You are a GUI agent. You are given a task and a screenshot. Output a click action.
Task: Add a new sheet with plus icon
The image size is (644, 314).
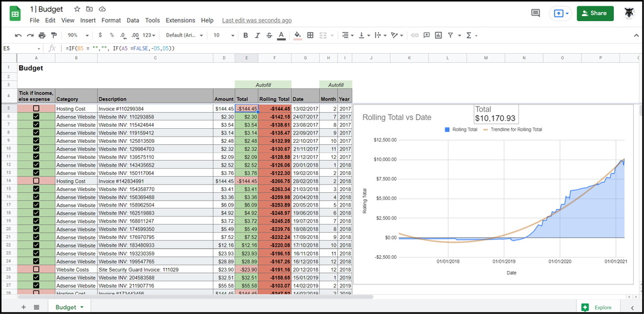click(x=24, y=307)
